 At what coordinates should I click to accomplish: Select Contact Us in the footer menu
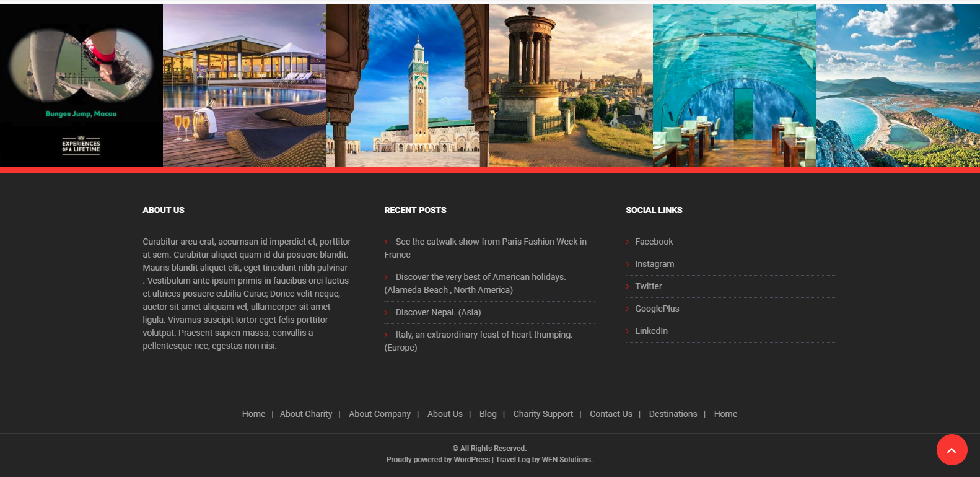tap(611, 414)
